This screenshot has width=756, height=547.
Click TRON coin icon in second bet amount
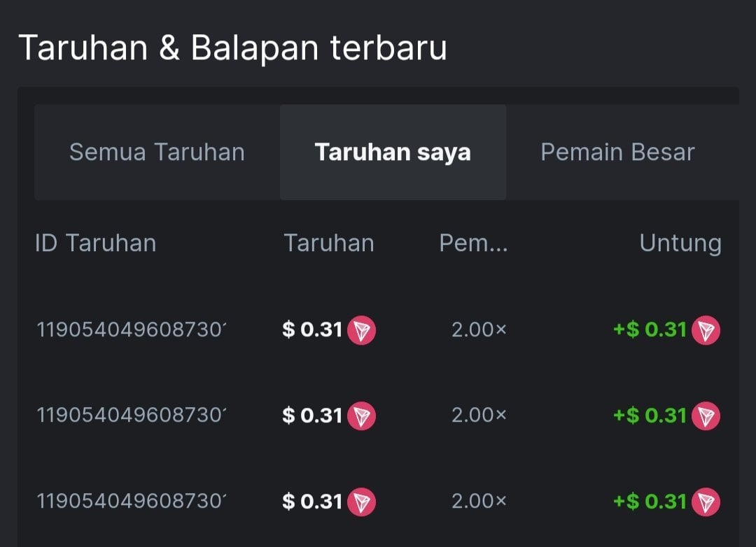coord(361,416)
